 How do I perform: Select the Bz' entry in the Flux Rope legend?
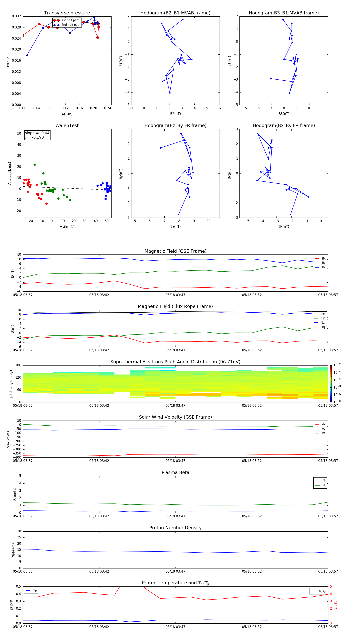point(320,323)
